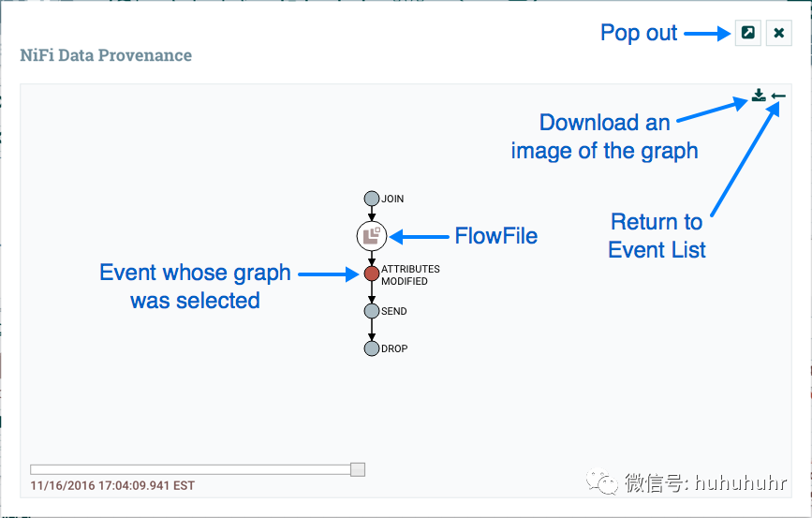Click the 11/16/2016 17:04:09.941 EST timestamp

tap(112, 485)
